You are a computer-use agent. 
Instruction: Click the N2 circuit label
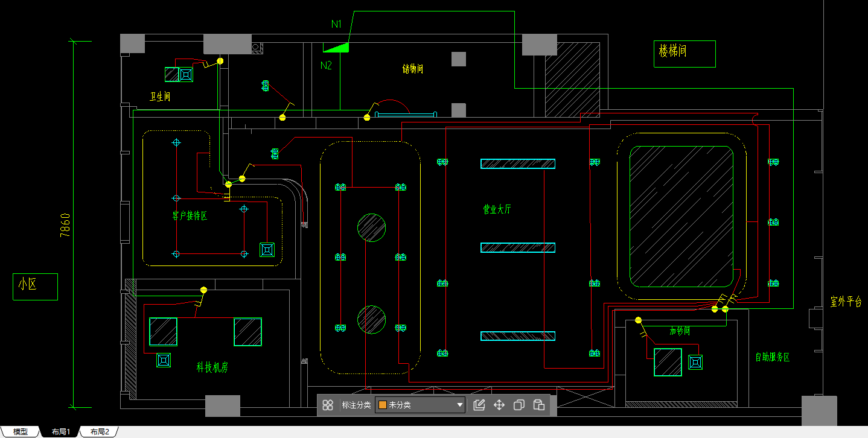326,66
